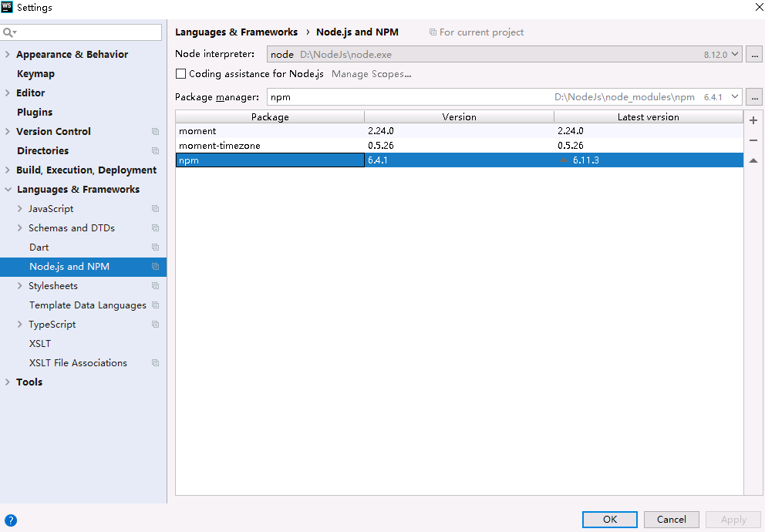Viewport: 765px width, 532px height.
Task: Click the Package column header
Action: 270,117
